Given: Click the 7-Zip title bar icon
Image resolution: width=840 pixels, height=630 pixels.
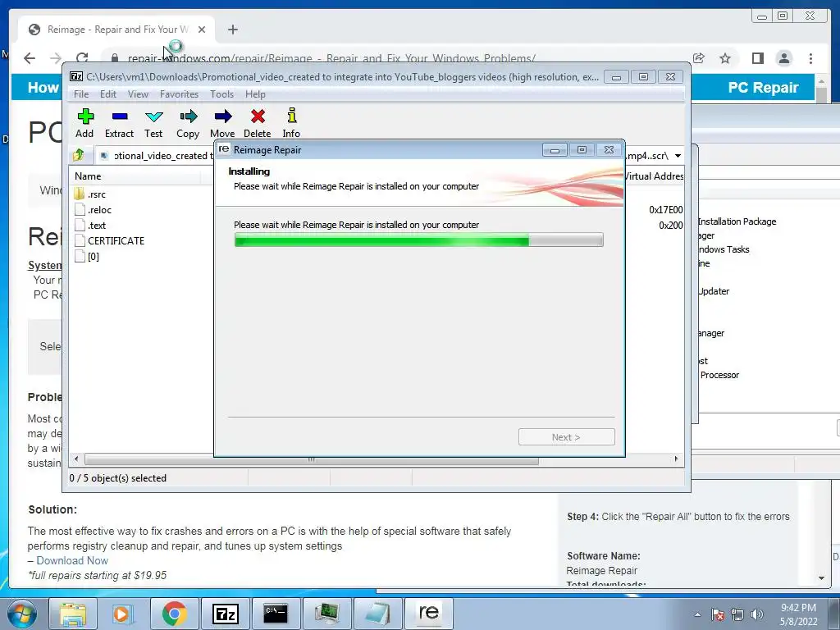Looking at the screenshot, I should pos(76,76).
